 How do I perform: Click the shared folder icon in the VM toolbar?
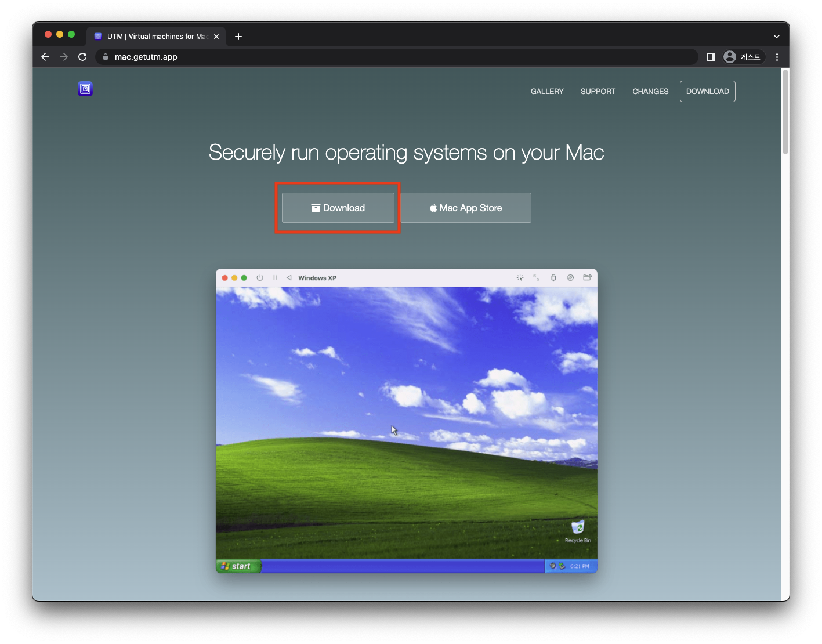coord(587,278)
